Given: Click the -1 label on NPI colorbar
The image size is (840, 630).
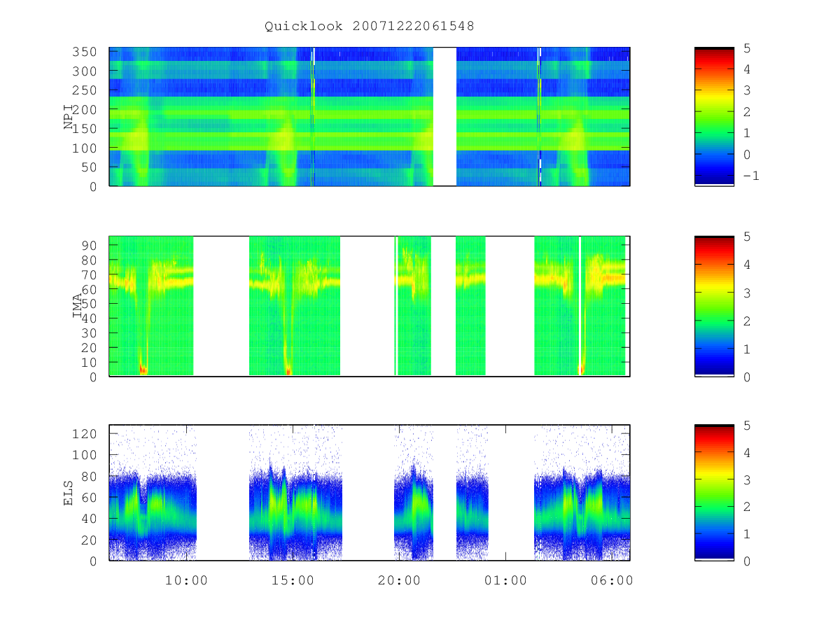Looking at the screenshot, I should click(750, 176).
